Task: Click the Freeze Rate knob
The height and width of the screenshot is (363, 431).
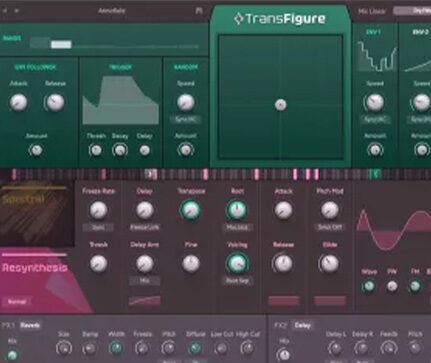Action: pyautogui.click(x=98, y=210)
